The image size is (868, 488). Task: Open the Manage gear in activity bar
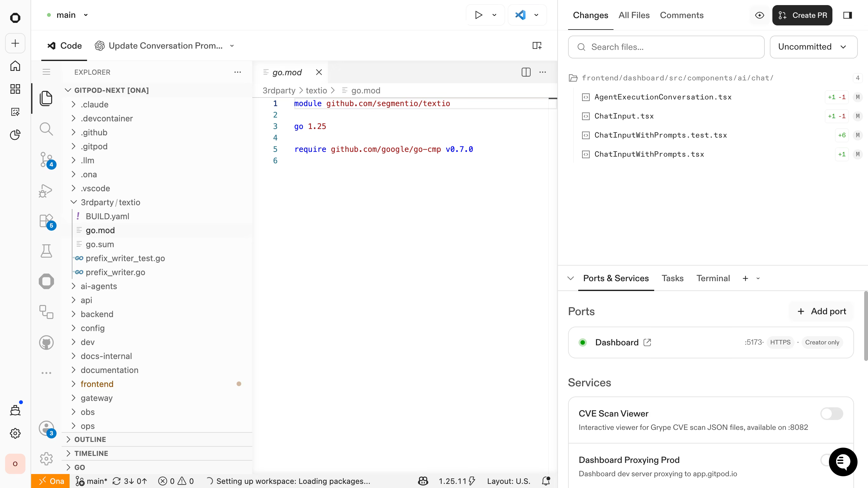pyautogui.click(x=46, y=459)
